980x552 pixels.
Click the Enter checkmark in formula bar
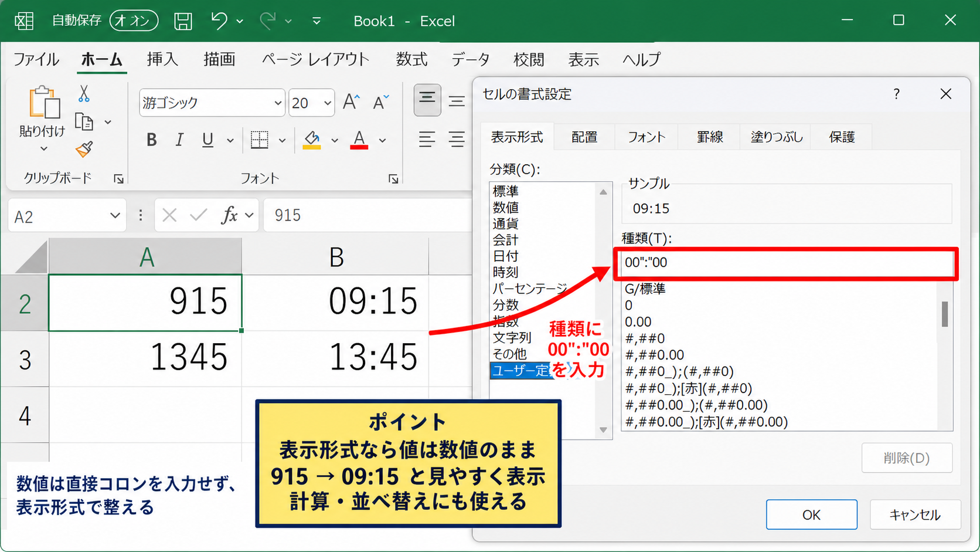(x=198, y=215)
